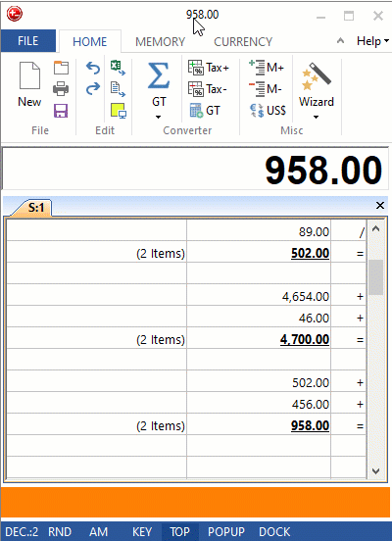Click the Tax- button
The height and width of the screenshot is (541, 392).
(x=208, y=89)
